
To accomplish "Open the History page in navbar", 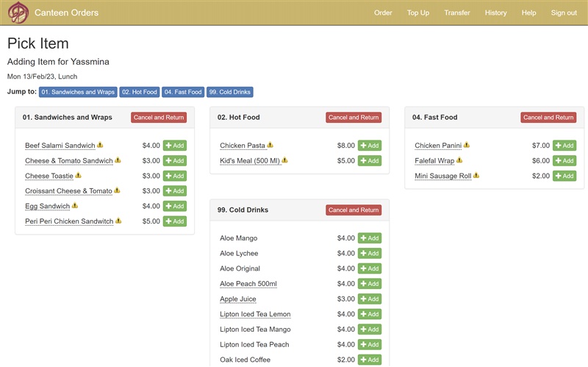I will click(495, 13).
